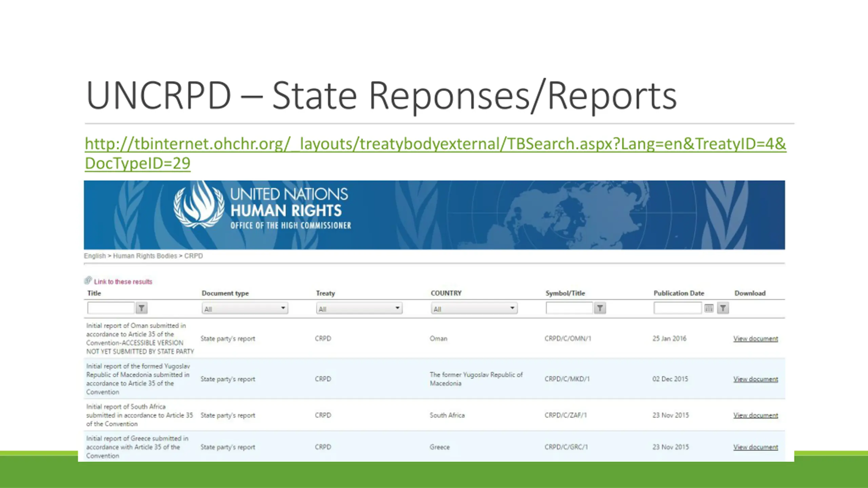View document for Oman report
868x488 pixels.
756,339
